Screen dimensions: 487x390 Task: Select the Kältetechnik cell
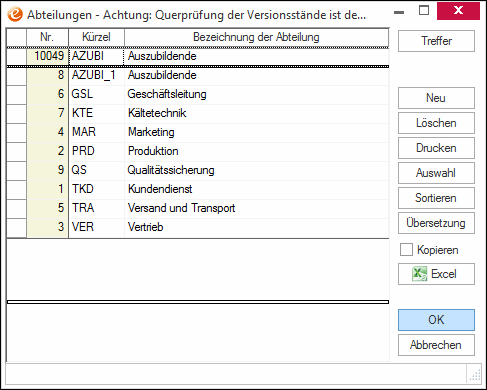pyautogui.click(x=256, y=113)
